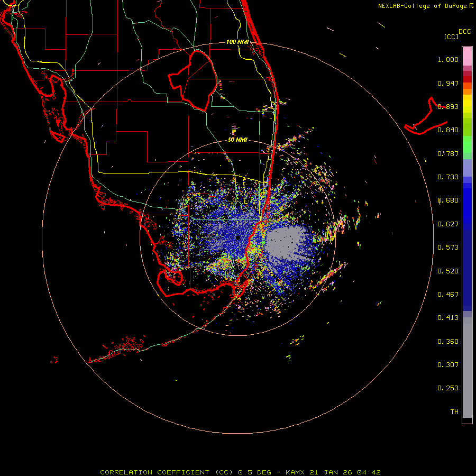Pick the 0.840 scale value
Viewport: 476px width, 476px height.
point(448,130)
